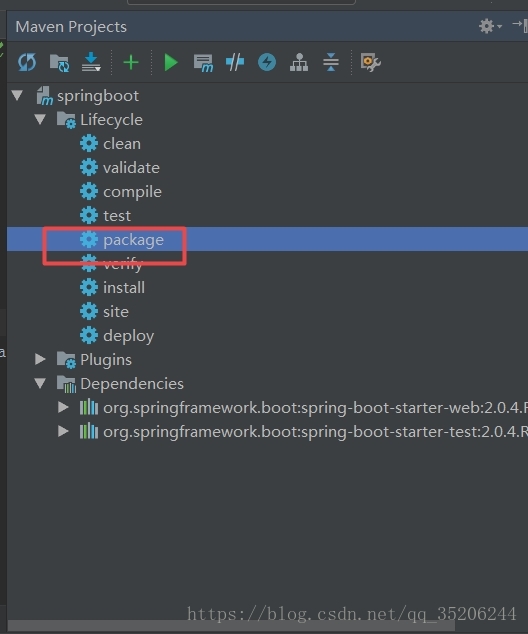
Task: Click the Plugins folder icon
Action: 66,360
